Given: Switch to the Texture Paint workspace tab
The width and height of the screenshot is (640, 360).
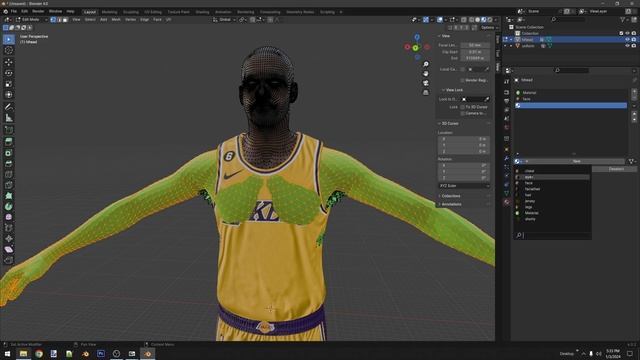Looking at the screenshot, I should click(178, 12).
